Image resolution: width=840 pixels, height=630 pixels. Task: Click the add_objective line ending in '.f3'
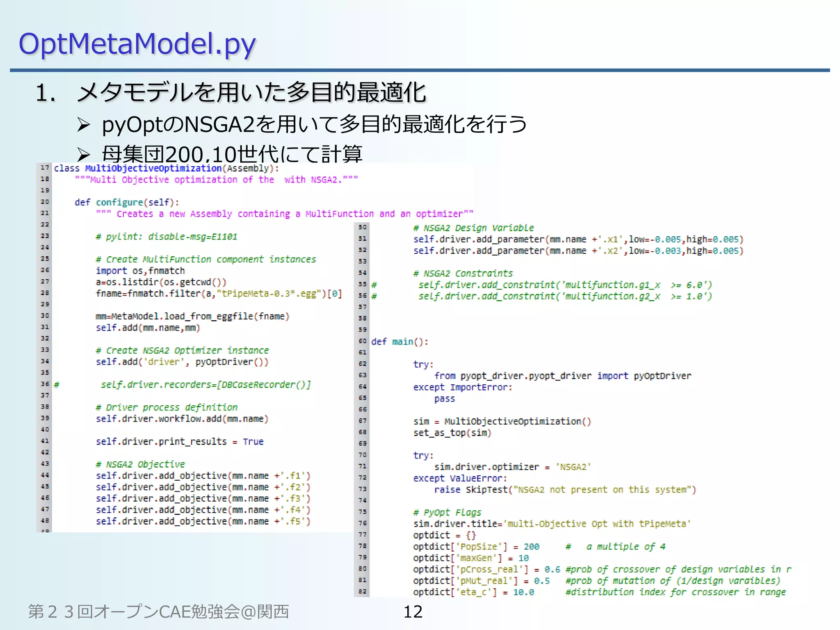click(x=203, y=498)
